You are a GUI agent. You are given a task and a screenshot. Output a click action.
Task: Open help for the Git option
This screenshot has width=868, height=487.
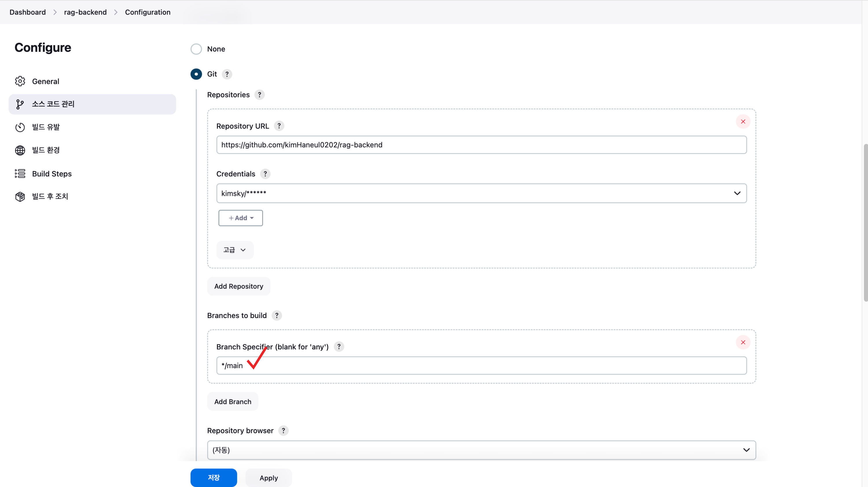point(227,74)
